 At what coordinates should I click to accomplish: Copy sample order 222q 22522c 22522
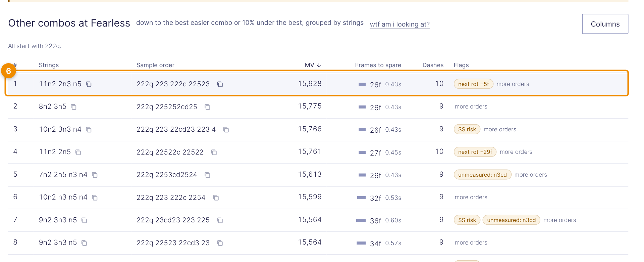[214, 152]
